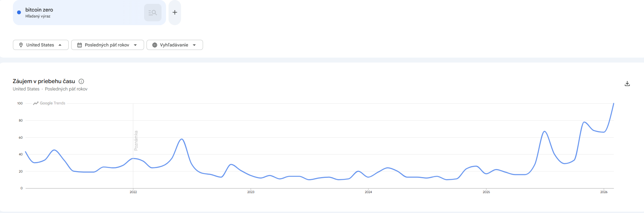Click the Poznámka marker on the chart

coord(136,140)
